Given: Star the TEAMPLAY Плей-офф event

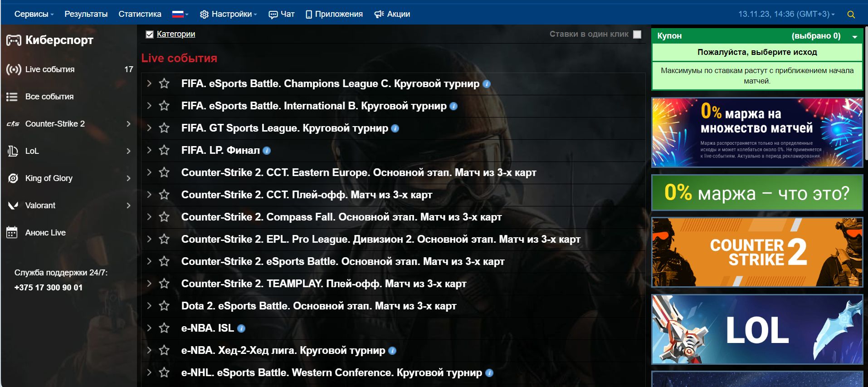Looking at the screenshot, I should click(164, 284).
